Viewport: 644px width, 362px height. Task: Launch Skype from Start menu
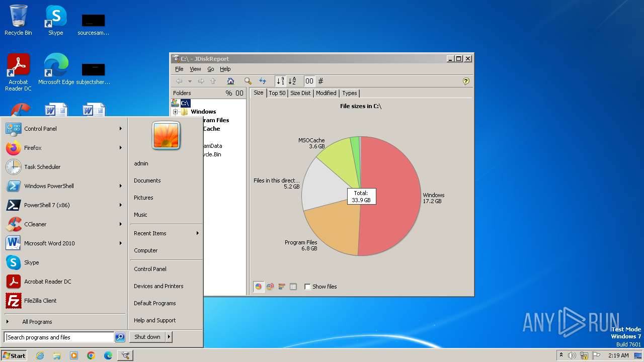[64, 262]
